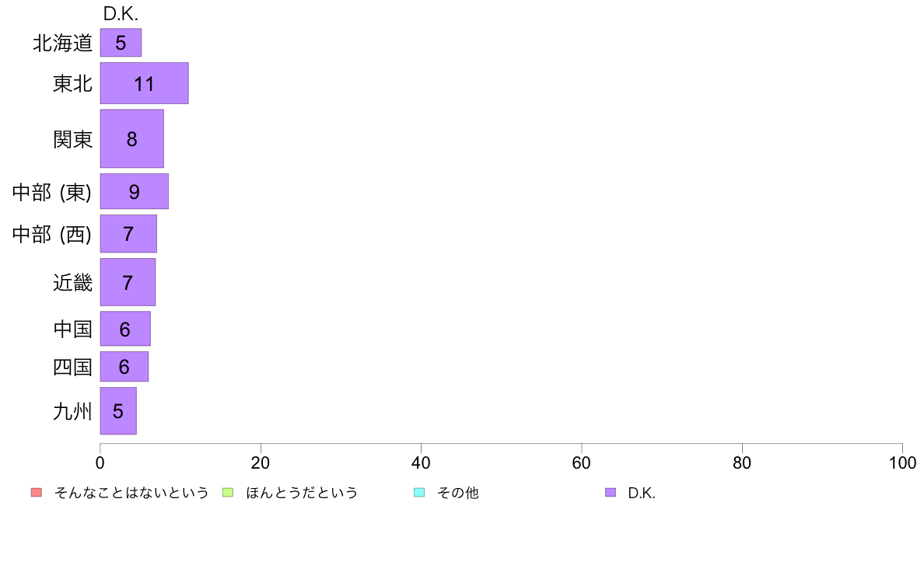Click the 100 tick on the axis
This screenshot has width=924, height=572.
point(902,462)
